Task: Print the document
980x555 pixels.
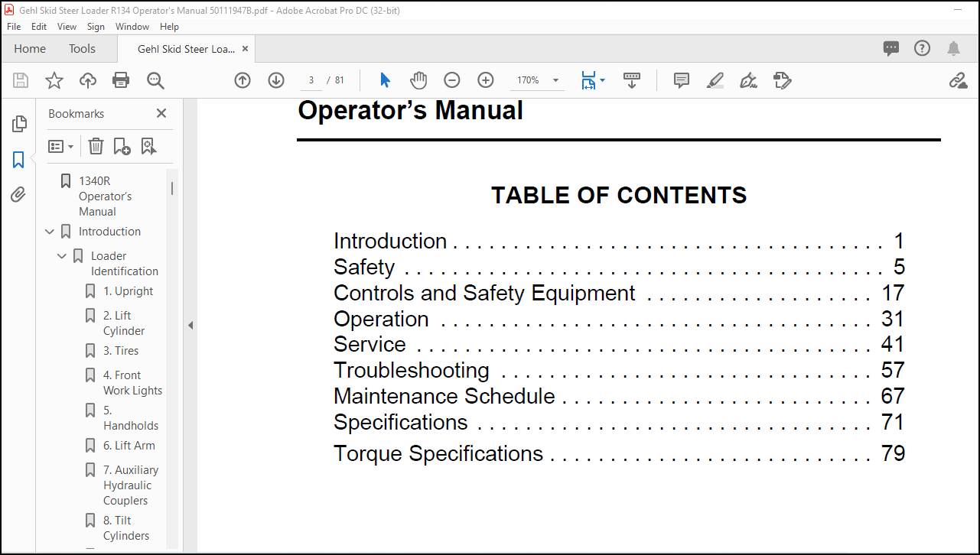Action: click(121, 80)
